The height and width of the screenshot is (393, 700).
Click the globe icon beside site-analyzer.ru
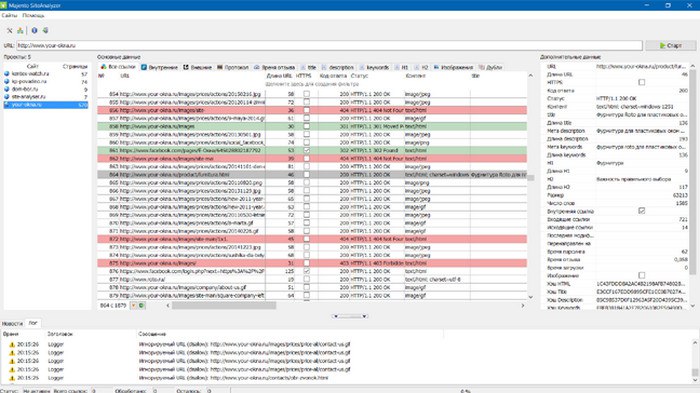tap(7, 96)
